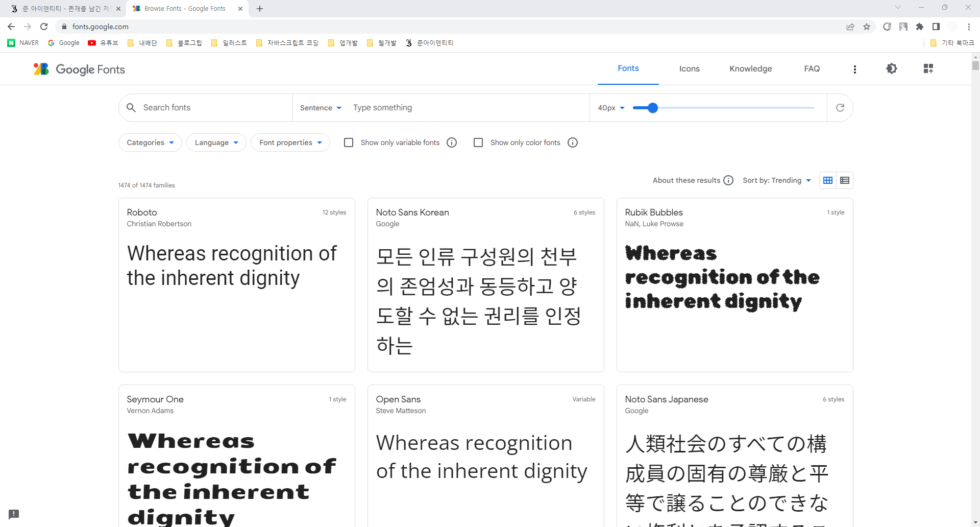This screenshot has width=980, height=527.
Task: Reset the preview with the refresh icon
Action: [840, 108]
